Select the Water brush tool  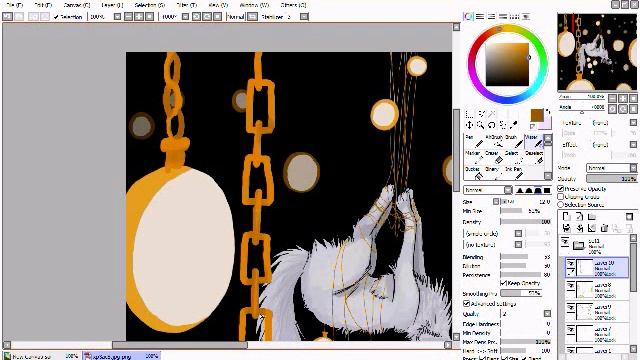(x=533, y=141)
